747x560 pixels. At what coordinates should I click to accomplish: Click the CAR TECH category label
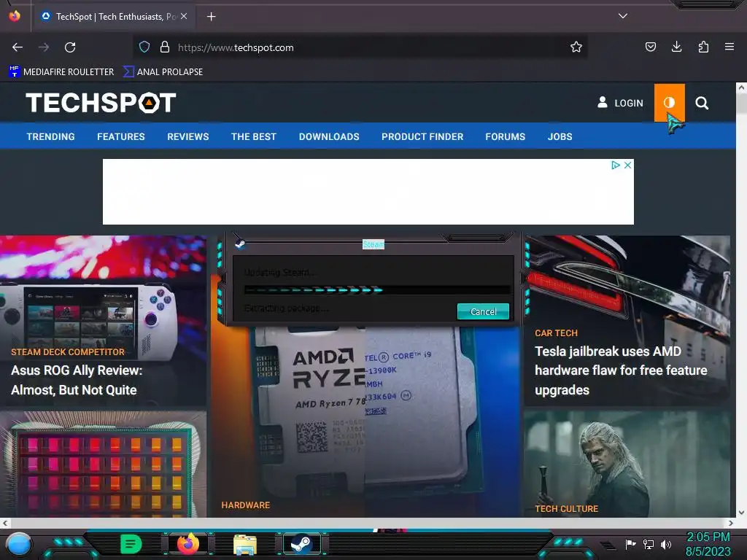tap(556, 332)
